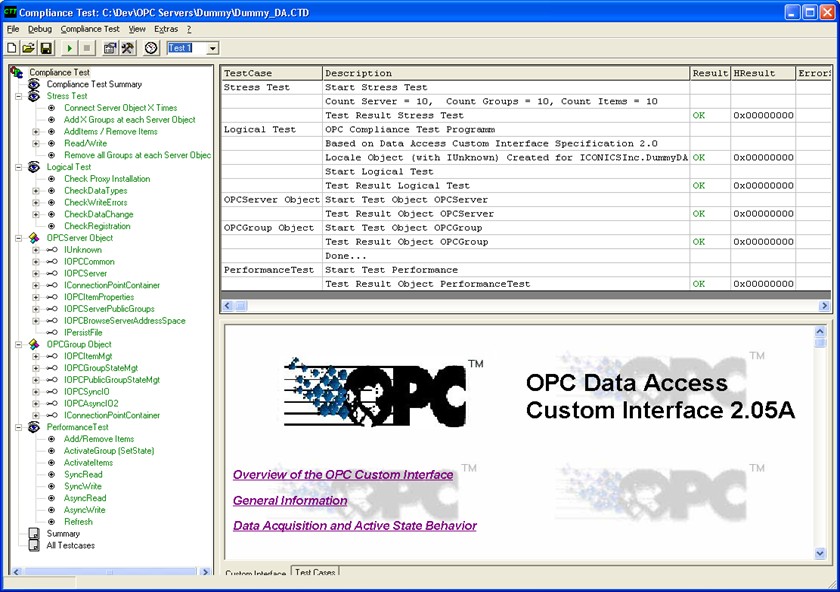Click the bullet icon beside CheckRegistration
This screenshot has height=592, width=840.
point(51,226)
